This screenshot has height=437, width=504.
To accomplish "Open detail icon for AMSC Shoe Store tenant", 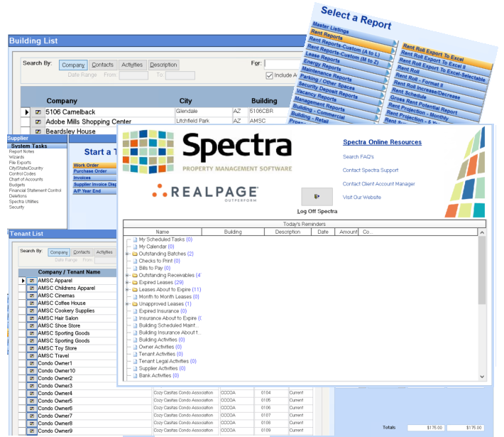I will 32,325.
